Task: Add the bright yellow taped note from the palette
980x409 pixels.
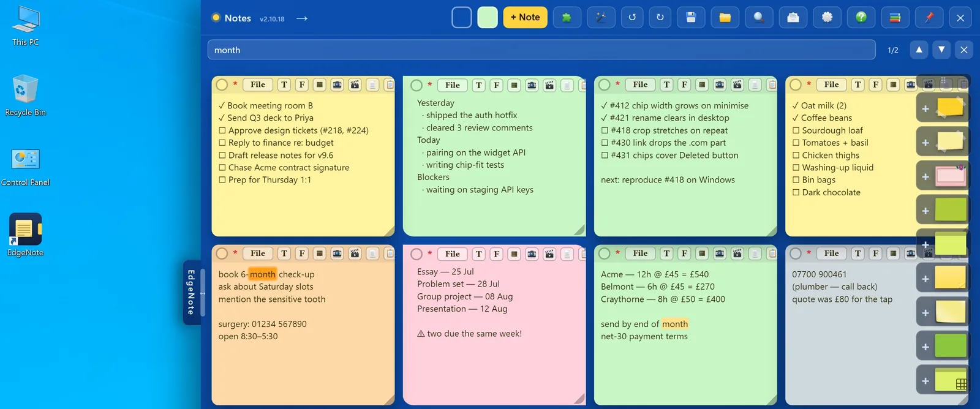Action: coord(942,108)
